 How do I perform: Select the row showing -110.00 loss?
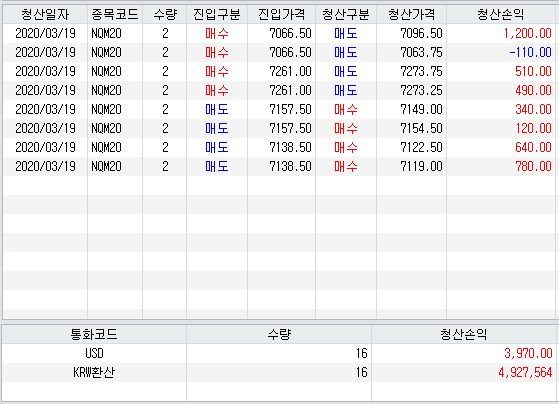279,52
